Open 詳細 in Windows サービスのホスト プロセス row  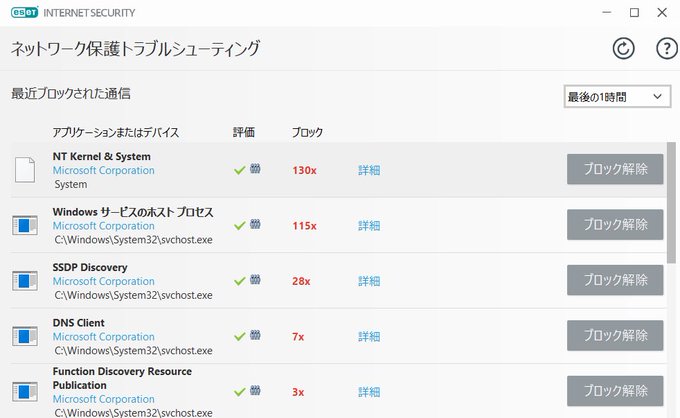369,226
